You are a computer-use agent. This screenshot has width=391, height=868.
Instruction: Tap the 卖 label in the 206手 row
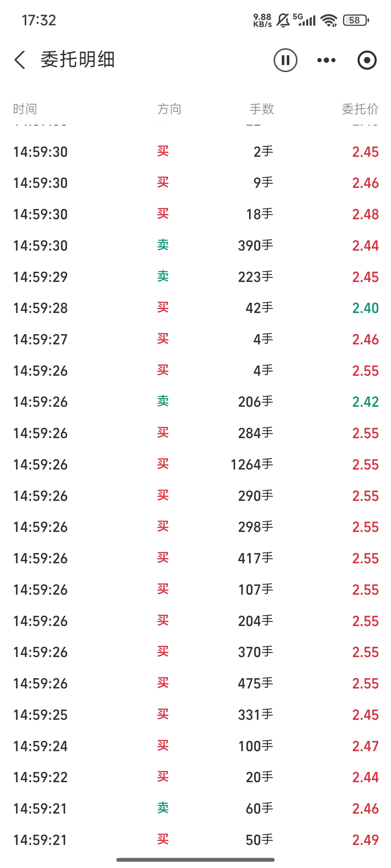pos(163,402)
